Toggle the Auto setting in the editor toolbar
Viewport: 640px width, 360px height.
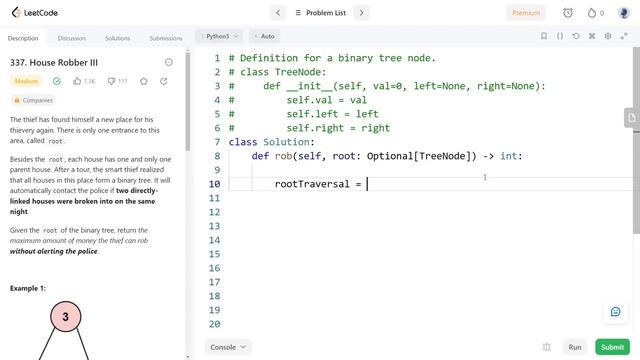[x=264, y=36]
